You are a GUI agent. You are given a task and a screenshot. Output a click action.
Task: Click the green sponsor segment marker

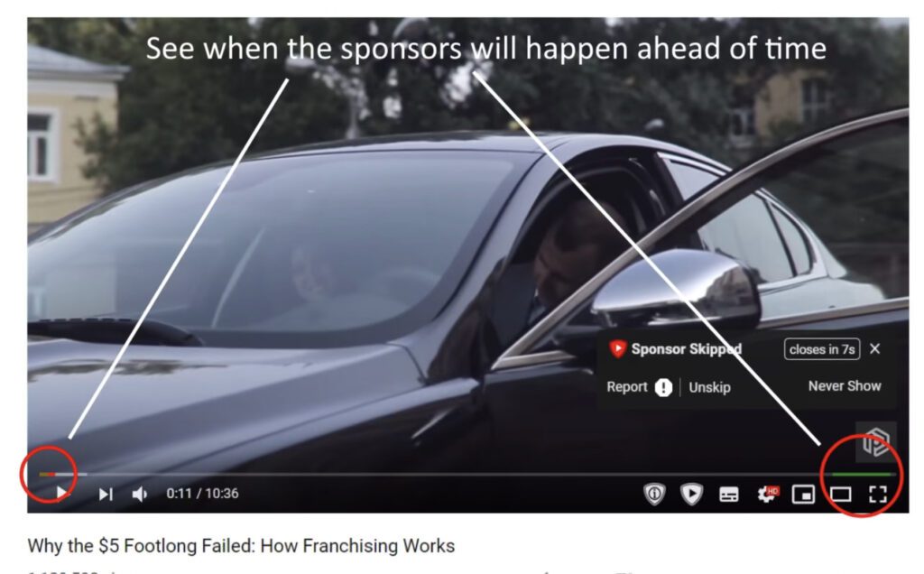tap(862, 474)
